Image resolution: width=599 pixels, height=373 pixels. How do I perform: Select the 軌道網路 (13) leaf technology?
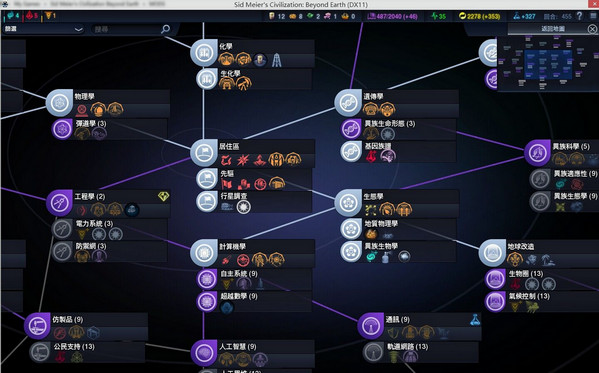click(421, 352)
